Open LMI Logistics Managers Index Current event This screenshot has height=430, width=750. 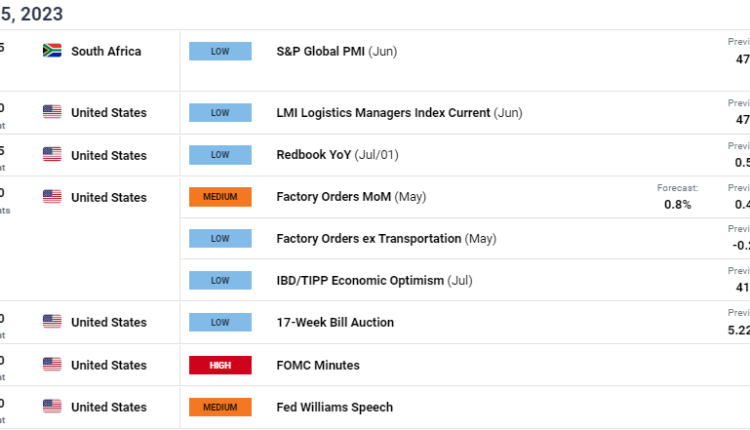point(398,113)
